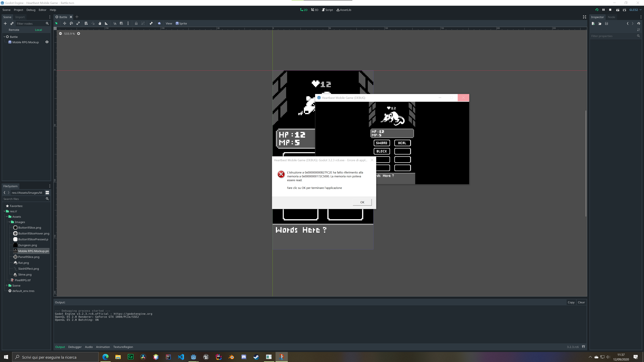This screenshot has height=362, width=644.
Task: Select the Move mode tool
Action: (x=65, y=23)
